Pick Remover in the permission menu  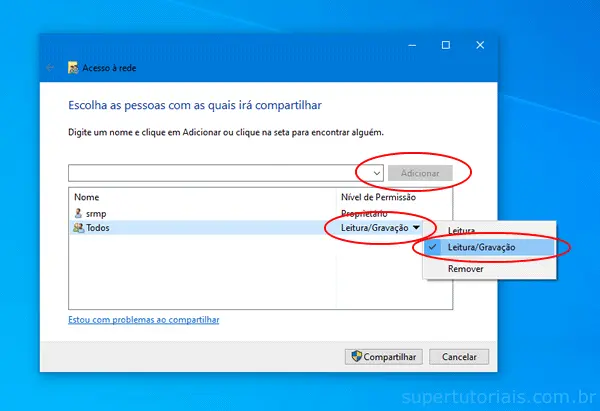pyautogui.click(x=465, y=269)
